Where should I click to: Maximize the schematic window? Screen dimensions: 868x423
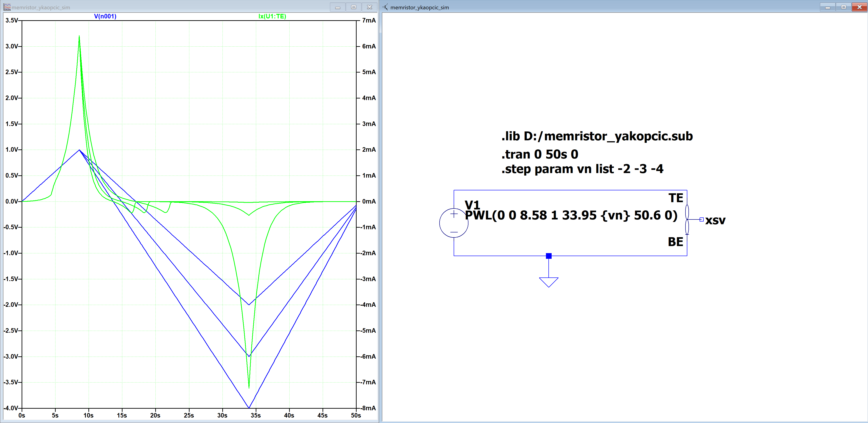coord(843,7)
